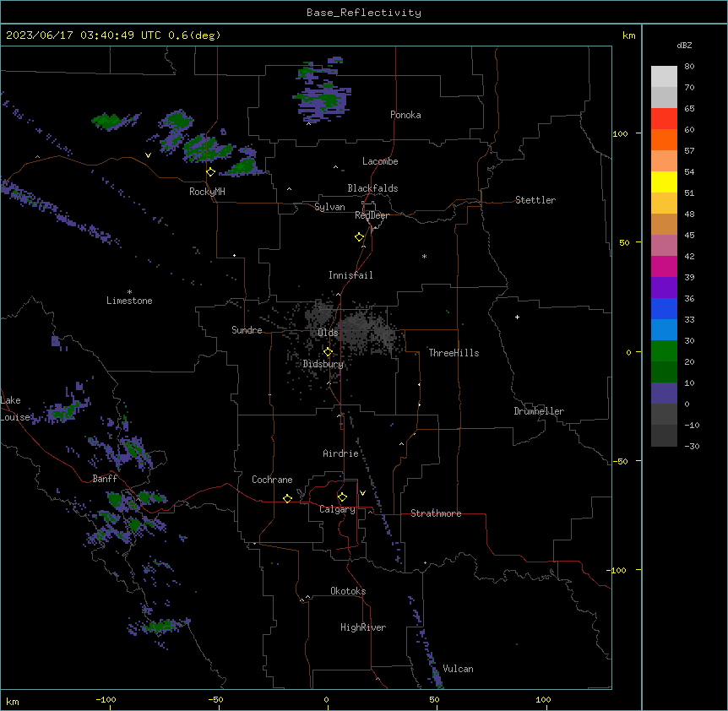Click the Sylvan label
The width and height of the screenshot is (728, 711).
pos(329,207)
